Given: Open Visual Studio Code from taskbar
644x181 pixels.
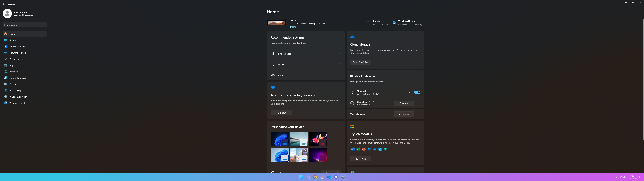Looking at the screenshot, I should pyautogui.click(x=329, y=177).
